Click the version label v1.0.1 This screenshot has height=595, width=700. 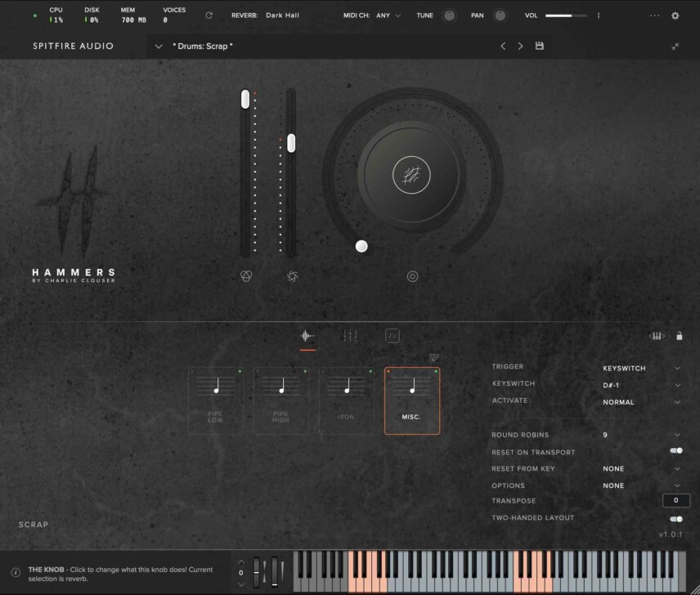[x=671, y=535]
